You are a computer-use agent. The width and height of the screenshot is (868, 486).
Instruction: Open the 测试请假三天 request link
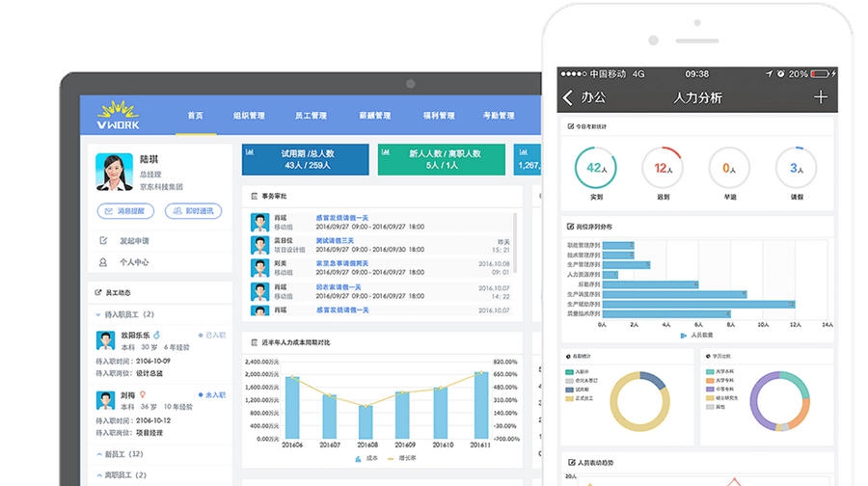[x=335, y=241]
